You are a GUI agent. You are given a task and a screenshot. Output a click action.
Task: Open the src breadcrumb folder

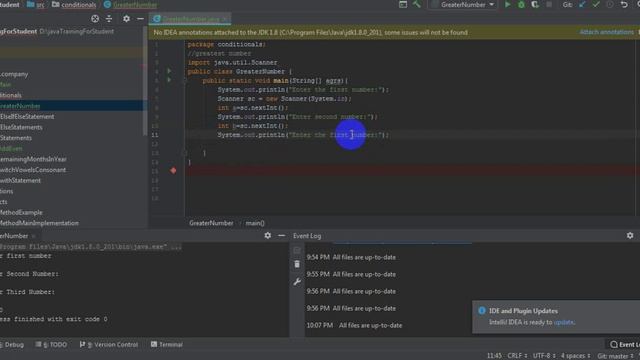pyautogui.click(x=36, y=4)
